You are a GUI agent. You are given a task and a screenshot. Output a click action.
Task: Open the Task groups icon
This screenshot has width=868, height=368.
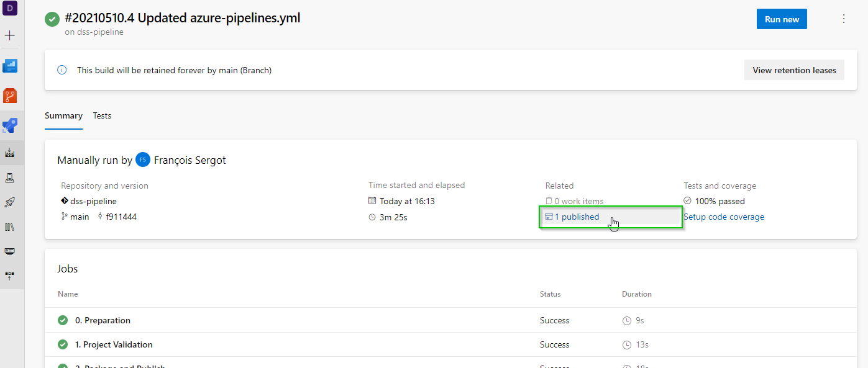point(10,251)
